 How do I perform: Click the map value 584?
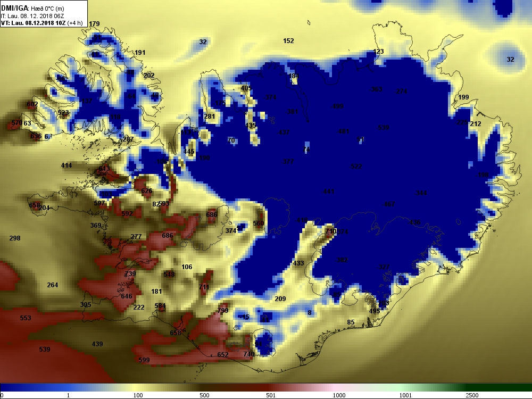(x=160, y=306)
